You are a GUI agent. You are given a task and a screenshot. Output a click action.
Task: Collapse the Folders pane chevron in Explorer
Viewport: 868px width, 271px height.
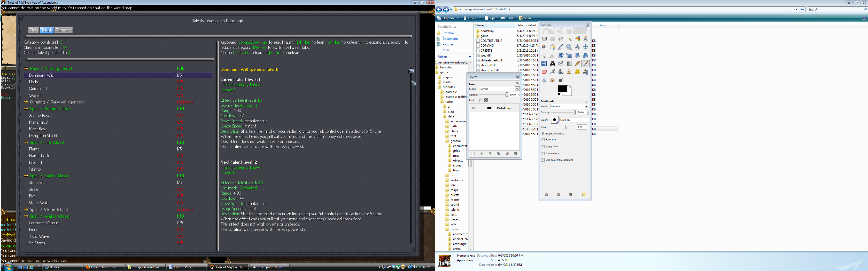point(470,57)
